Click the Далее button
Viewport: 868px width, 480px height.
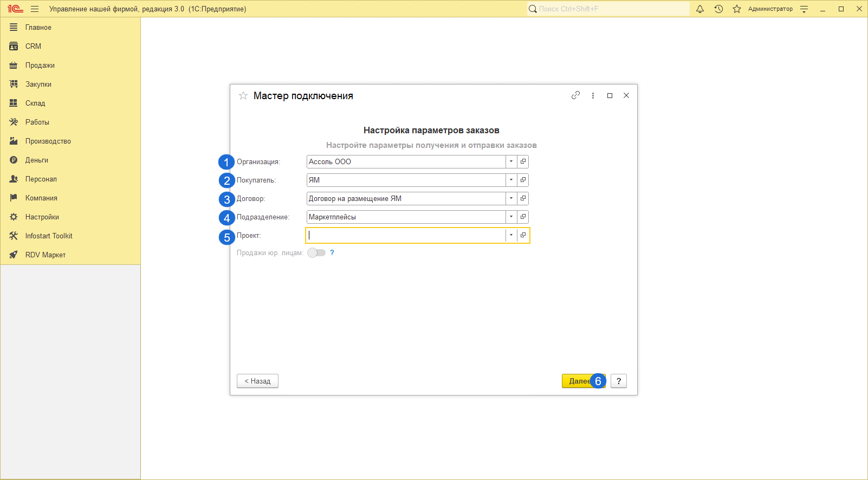[x=584, y=381]
